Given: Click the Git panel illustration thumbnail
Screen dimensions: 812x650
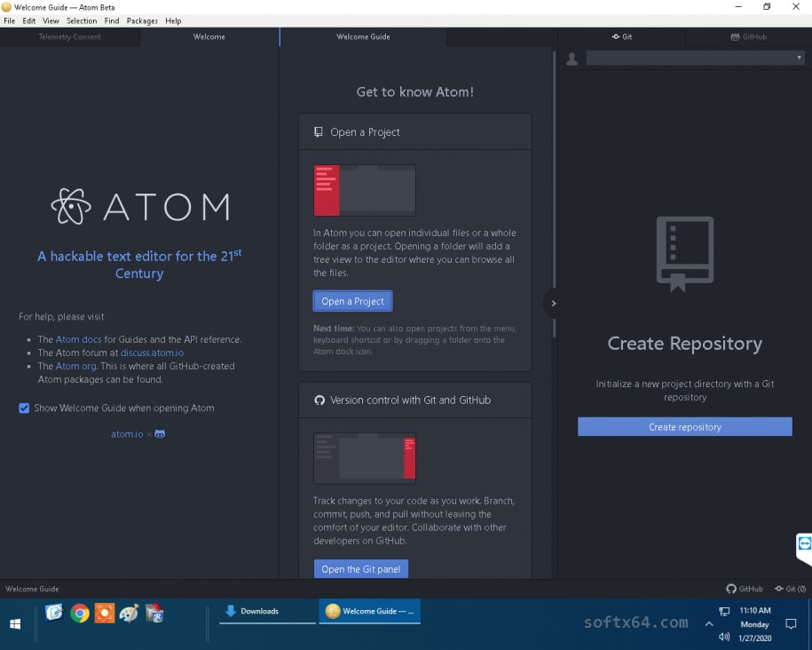Looking at the screenshot, I should tap(364, 458).
